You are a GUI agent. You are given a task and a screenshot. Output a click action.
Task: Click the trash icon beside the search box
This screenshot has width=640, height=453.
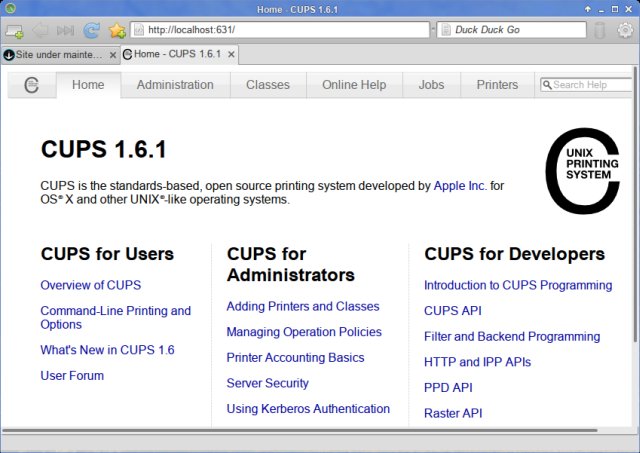pyautogui.click(x=599, y=30)
